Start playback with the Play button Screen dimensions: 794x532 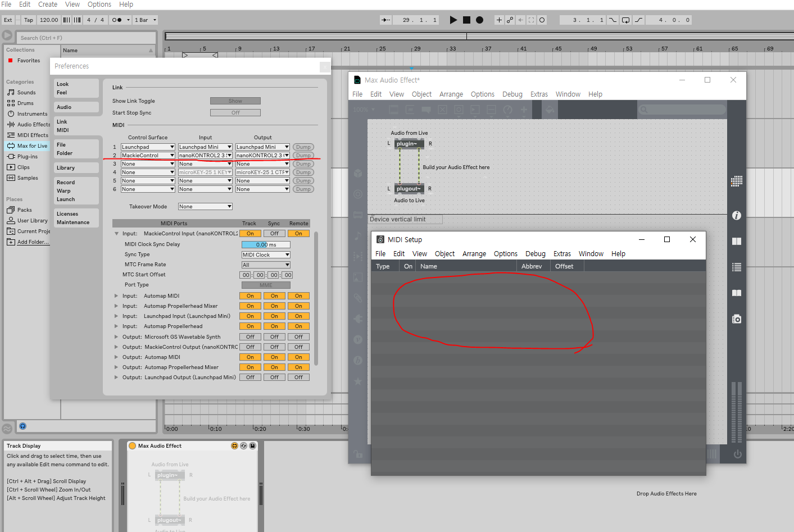(453, 20)
